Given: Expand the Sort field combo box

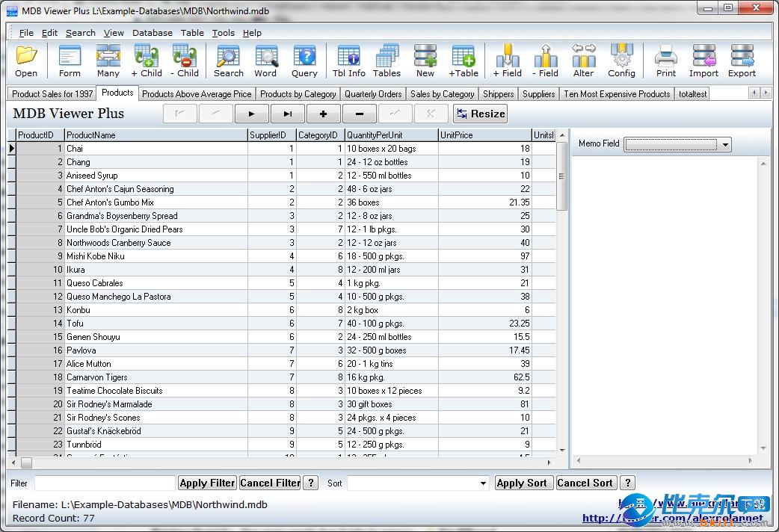Looking at the screenshot, I should coord(483,483).
